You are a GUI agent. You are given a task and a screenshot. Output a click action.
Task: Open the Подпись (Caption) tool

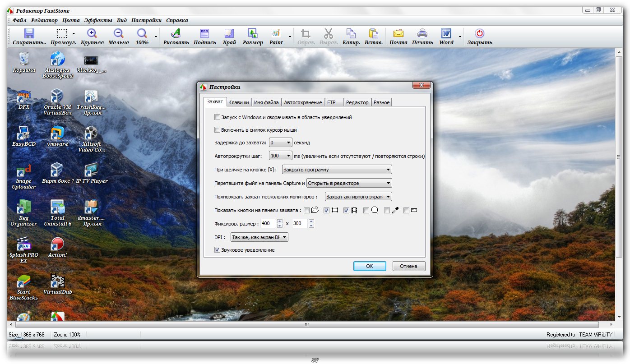pyautogui.click(x=204, y=34)
